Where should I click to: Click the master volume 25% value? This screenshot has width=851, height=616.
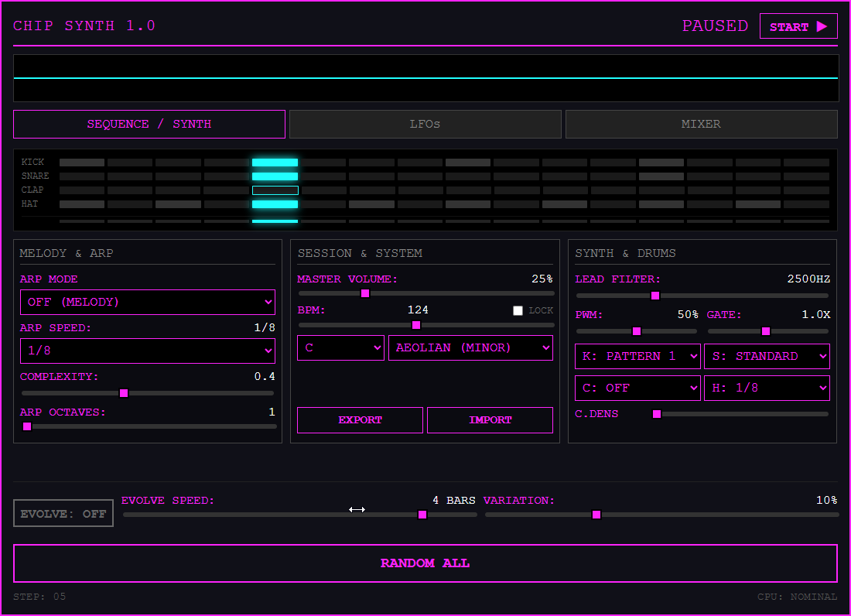[542, 279]
